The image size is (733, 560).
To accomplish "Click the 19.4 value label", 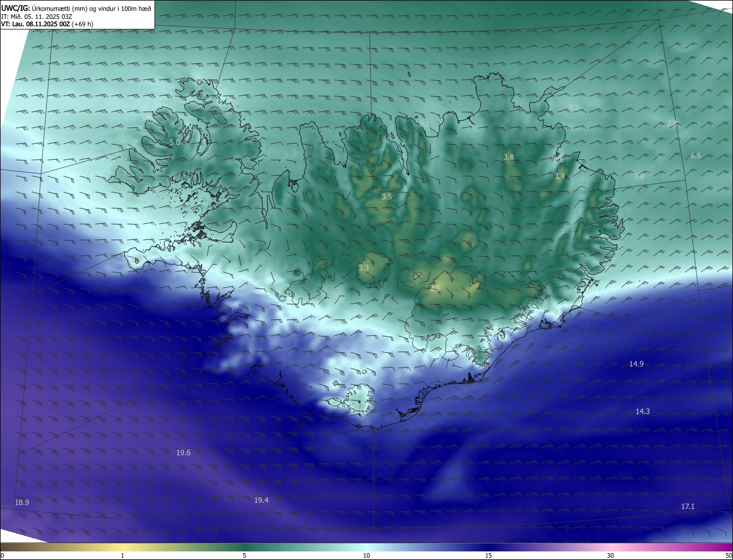I will click(x=261, y=500).
